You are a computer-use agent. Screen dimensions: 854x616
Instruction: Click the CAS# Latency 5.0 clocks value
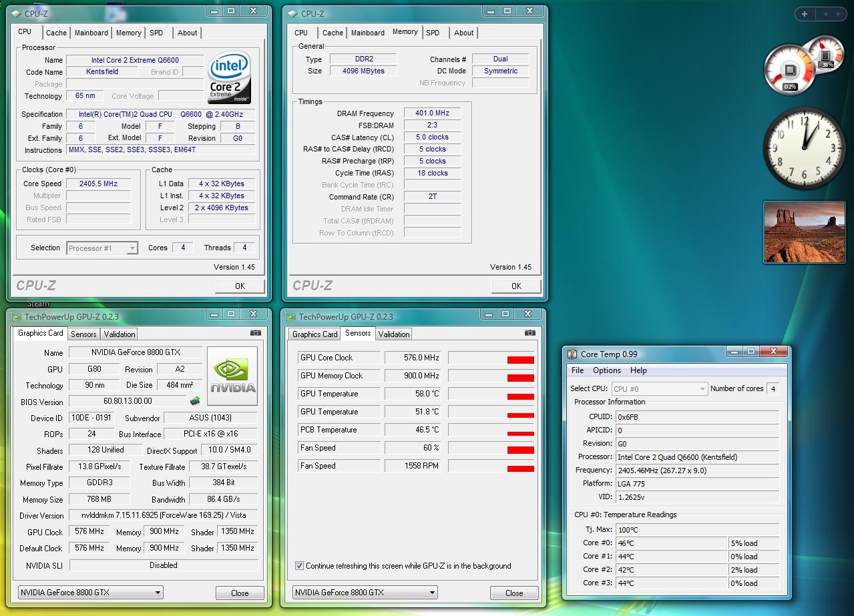(432, 137)
